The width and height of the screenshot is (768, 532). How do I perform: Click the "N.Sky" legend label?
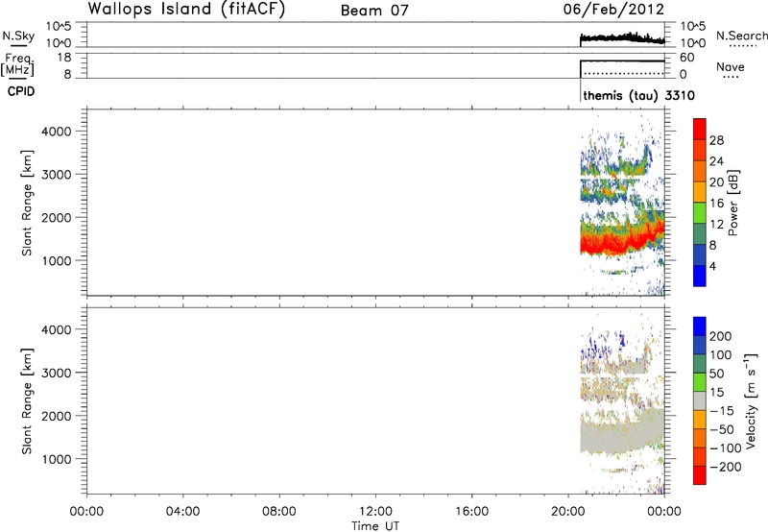[18, 36]
